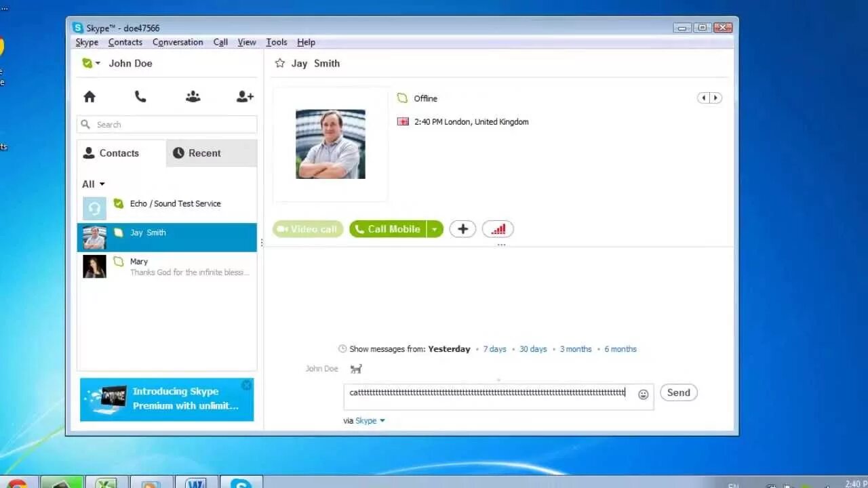This screenshot has height=488, width=868.
Task: Click the Jay Smith conversation header name
Action: pyautogui.click(x=315, y=63)
